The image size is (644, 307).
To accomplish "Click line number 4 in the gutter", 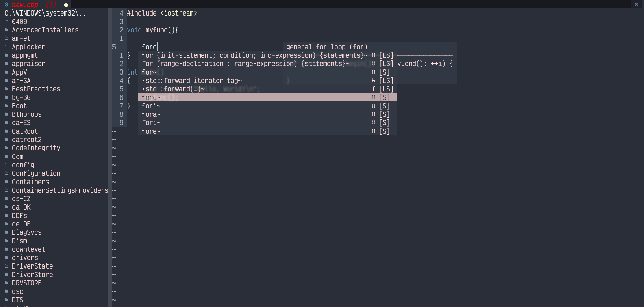I will click(x=121, y=13).
